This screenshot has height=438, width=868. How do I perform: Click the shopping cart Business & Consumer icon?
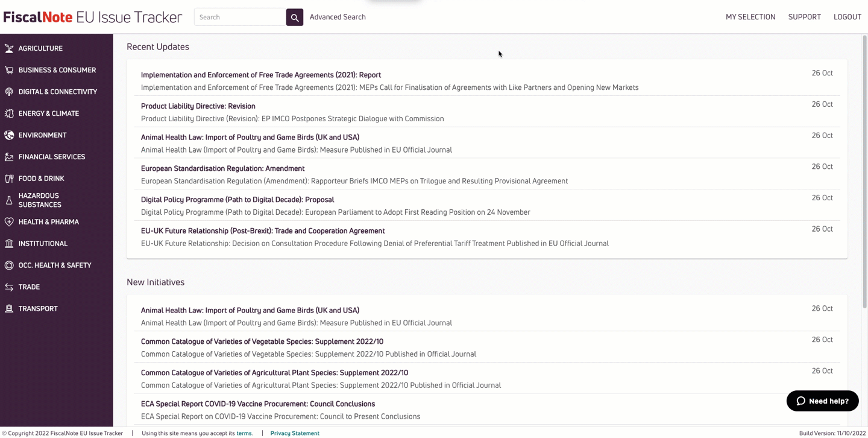[x=9, y=70]
